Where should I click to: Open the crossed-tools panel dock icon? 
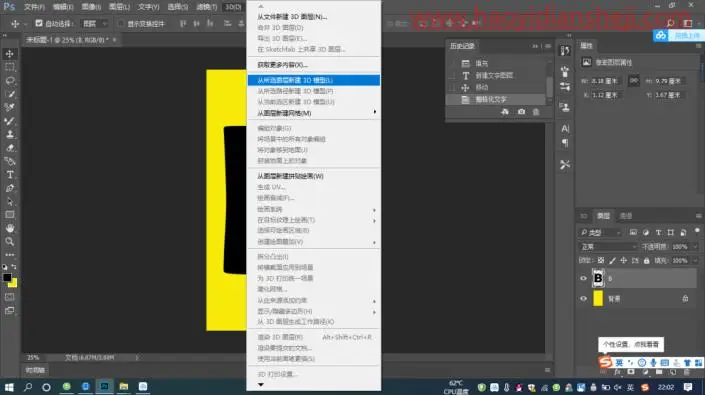tap(565, 164)
